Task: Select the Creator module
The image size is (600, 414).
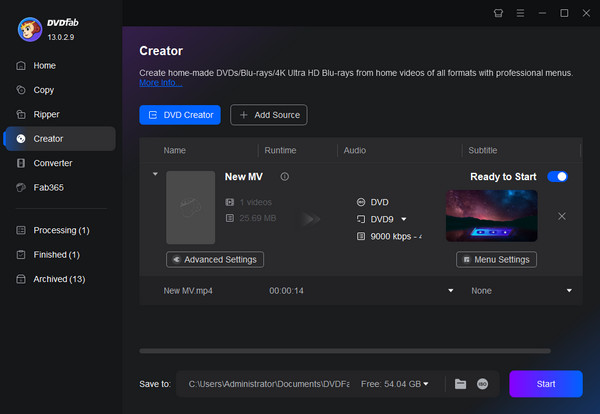Action: tap(60, 139)
